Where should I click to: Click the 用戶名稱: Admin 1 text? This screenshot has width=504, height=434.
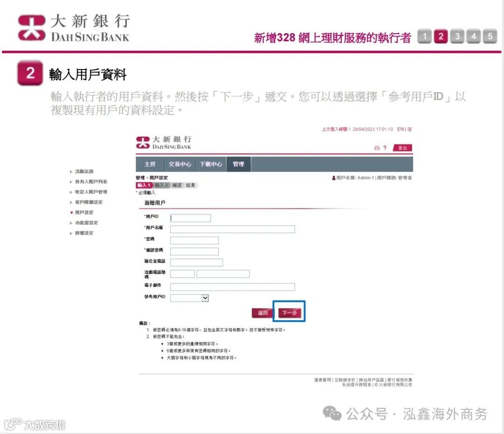coord(355,178)
